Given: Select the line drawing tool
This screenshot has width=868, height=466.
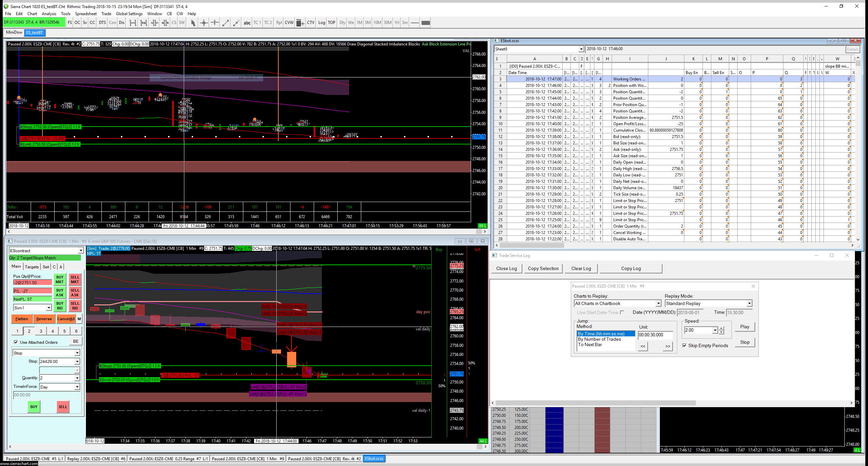Looking at the screenshot, I should (225, 23).
